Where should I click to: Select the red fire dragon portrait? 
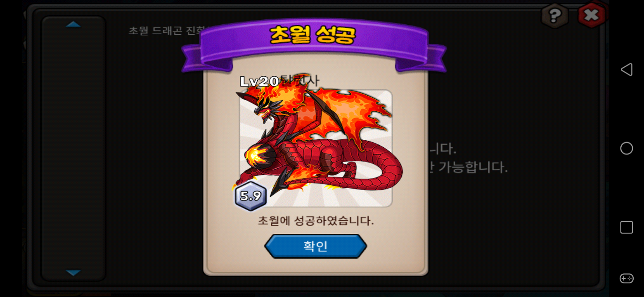[x=316, y=148]
